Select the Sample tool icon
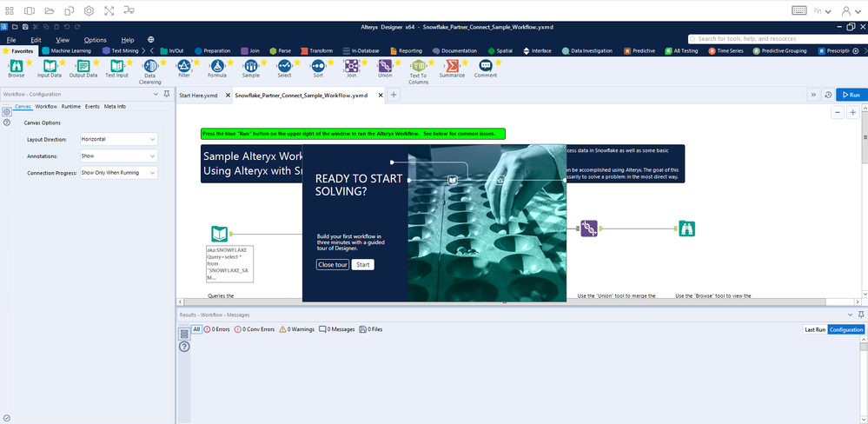 251,66
